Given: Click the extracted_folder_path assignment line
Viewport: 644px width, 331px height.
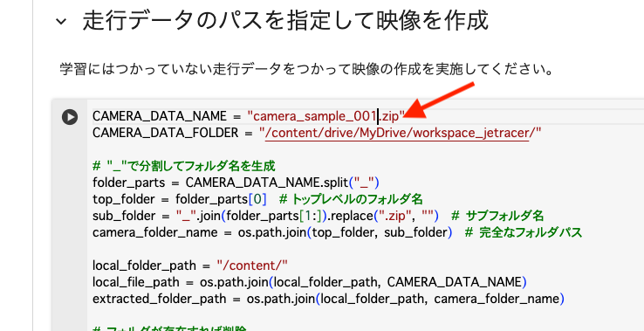Looking at the screenshot, I should pyautogui.click(x=329, y=299).
